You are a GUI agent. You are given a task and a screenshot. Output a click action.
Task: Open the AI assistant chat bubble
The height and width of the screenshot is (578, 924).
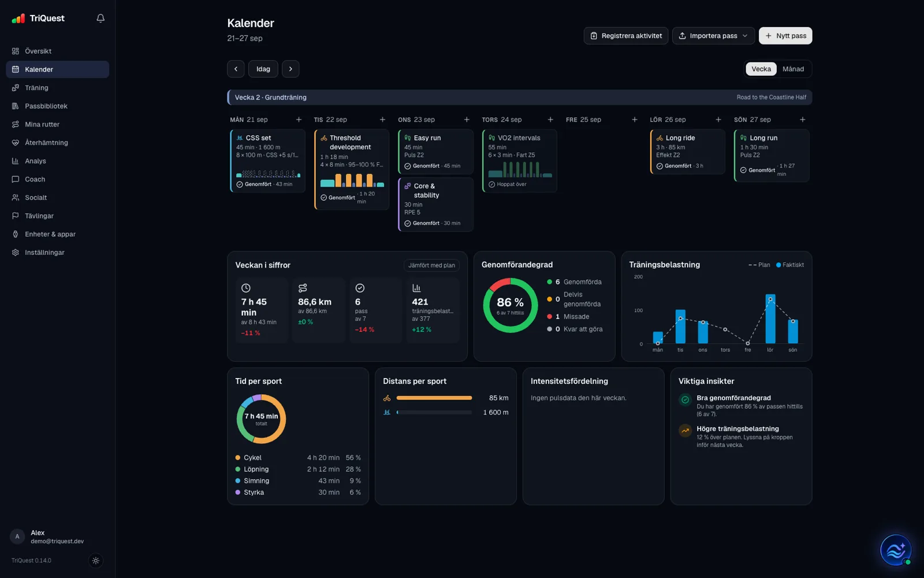(896, 550)
